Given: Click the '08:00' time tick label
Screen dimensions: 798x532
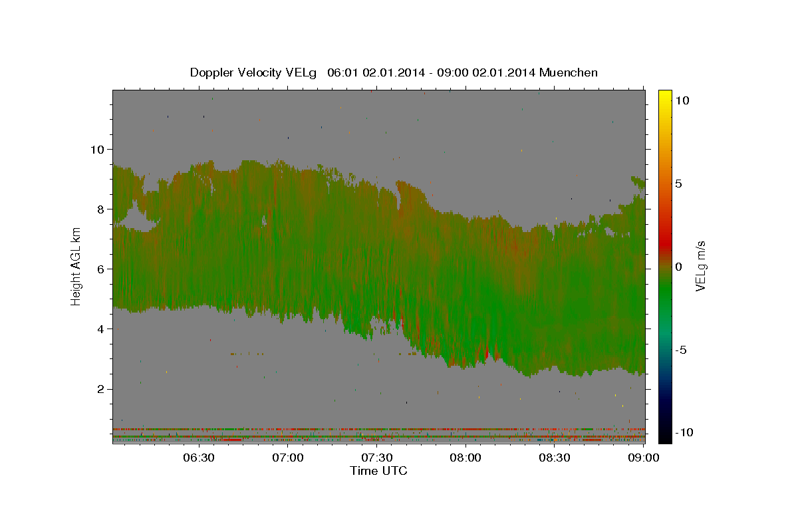Looking at the screenshot, I should coord(465,458).
